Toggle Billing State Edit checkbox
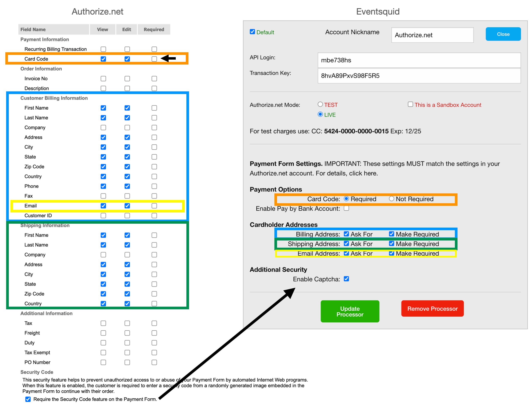The image size is (532, 406). pos(127,157)
